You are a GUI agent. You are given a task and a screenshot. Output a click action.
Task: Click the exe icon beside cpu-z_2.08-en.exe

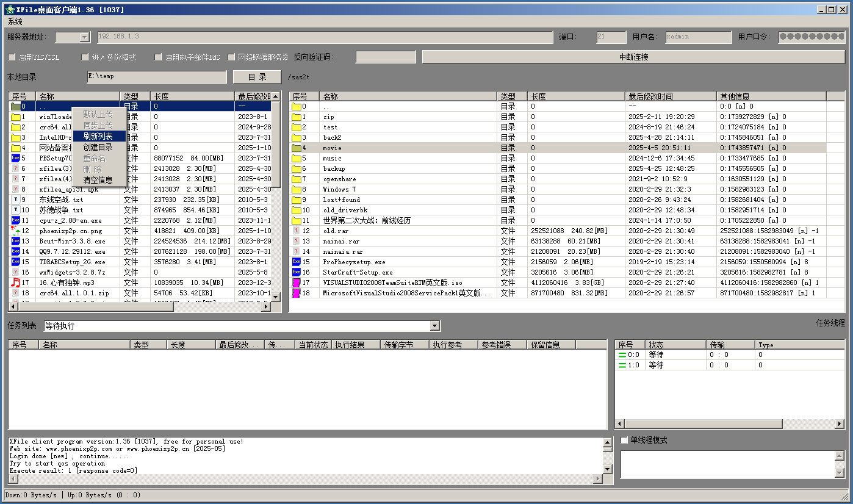click(x=16, y=220)
